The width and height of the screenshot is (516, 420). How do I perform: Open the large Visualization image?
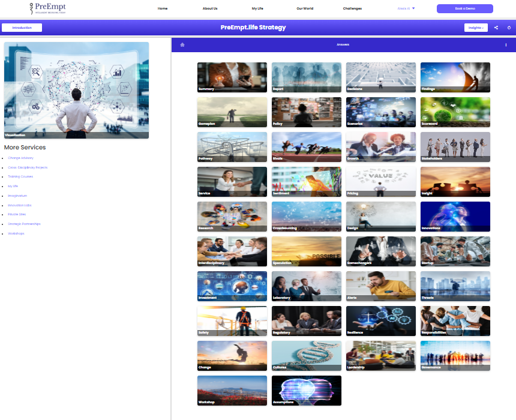point(76,90)
